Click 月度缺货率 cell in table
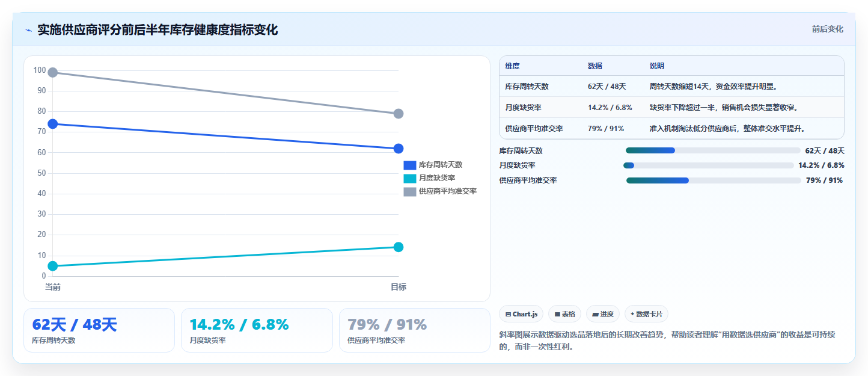 [524, 108]
